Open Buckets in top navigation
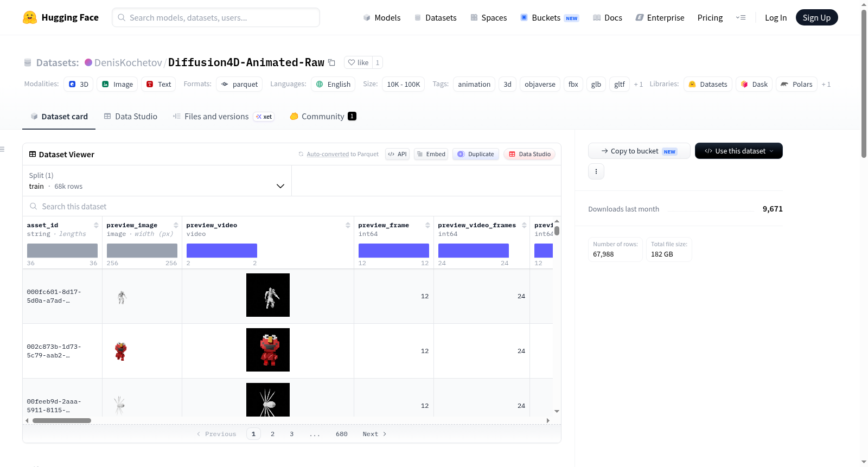 pos(550,18)
